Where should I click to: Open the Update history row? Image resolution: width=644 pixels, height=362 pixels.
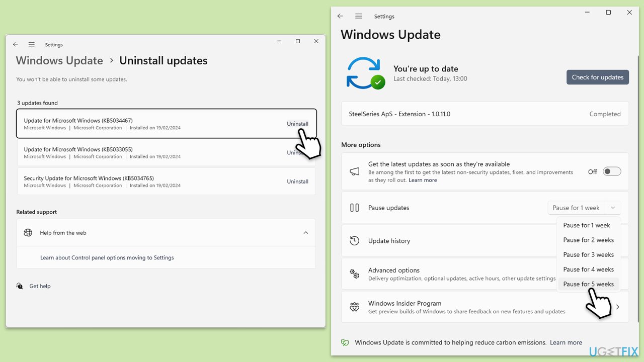tap(485, 240)
